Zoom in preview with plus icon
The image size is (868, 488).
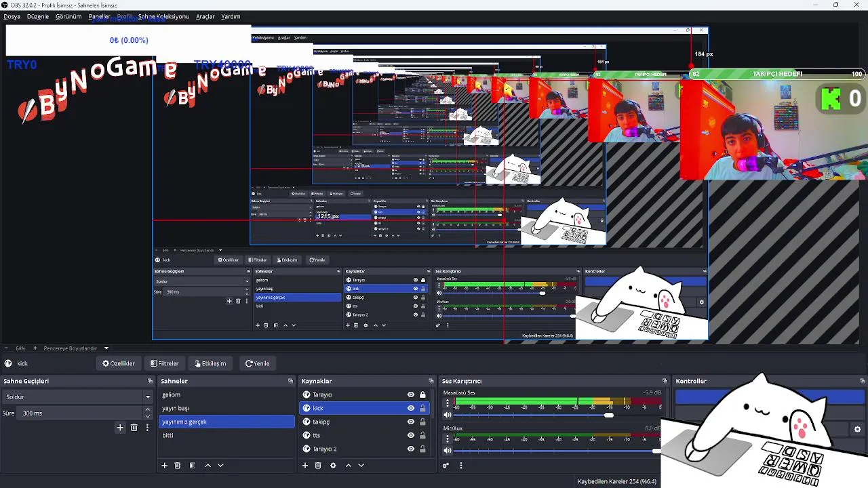(35, 348)
